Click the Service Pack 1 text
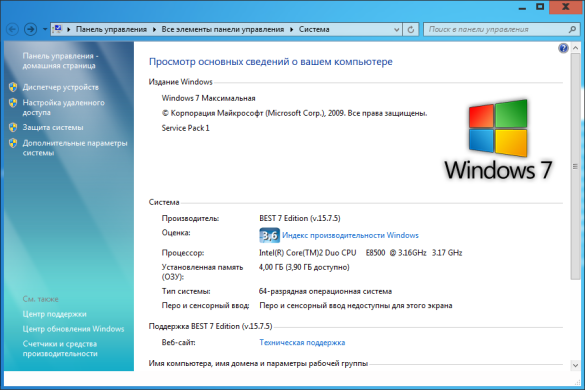 point(185,128)
